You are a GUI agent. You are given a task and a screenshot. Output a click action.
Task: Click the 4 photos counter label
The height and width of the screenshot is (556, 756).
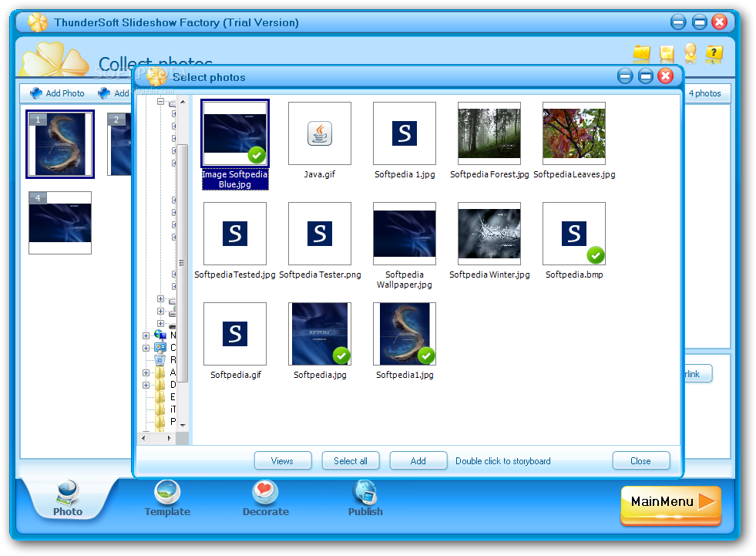tap(704, 93)
